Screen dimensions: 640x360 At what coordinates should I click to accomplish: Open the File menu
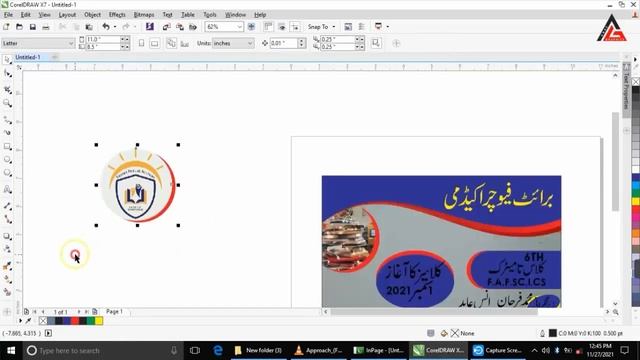(x=8, y=15)
